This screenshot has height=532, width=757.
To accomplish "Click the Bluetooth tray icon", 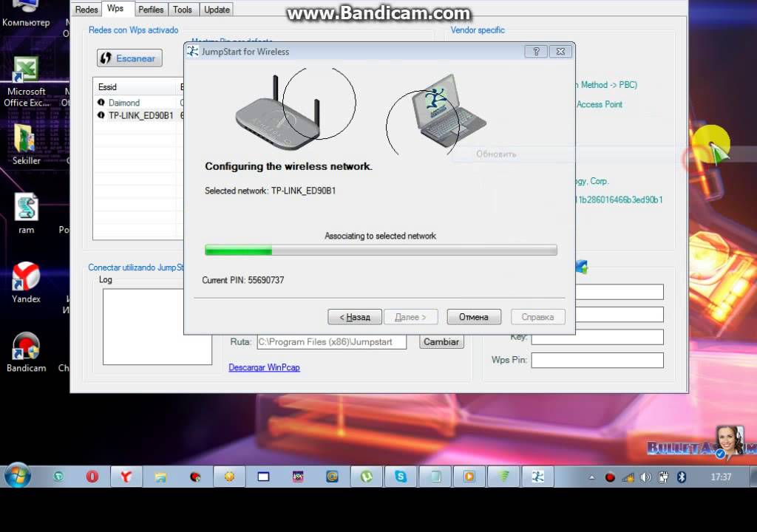I will tap(681, 477).
